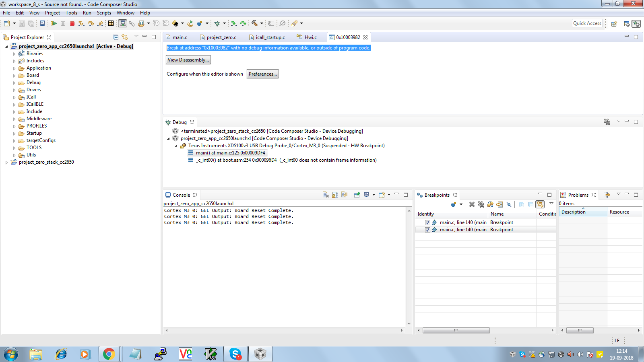The width and height of the screenshot is (644, 362).
Task: Click the Open Perspective icon
Action: point(614,24)
